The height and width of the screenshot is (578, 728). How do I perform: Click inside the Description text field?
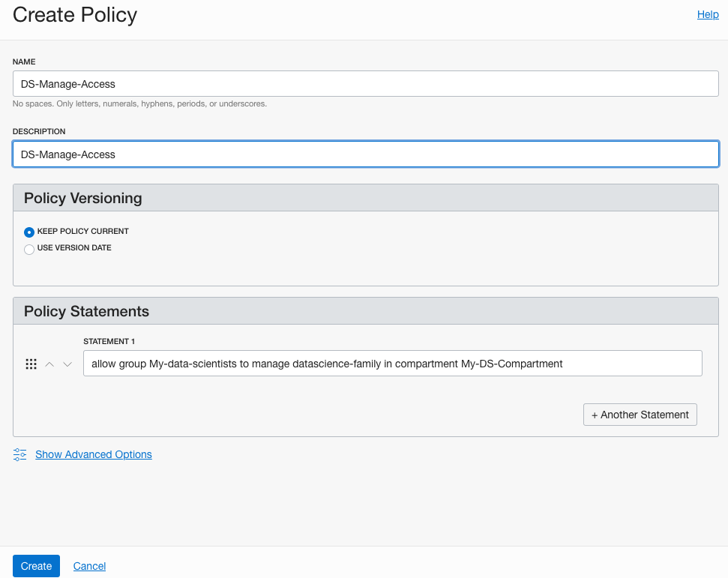[365, 154]
